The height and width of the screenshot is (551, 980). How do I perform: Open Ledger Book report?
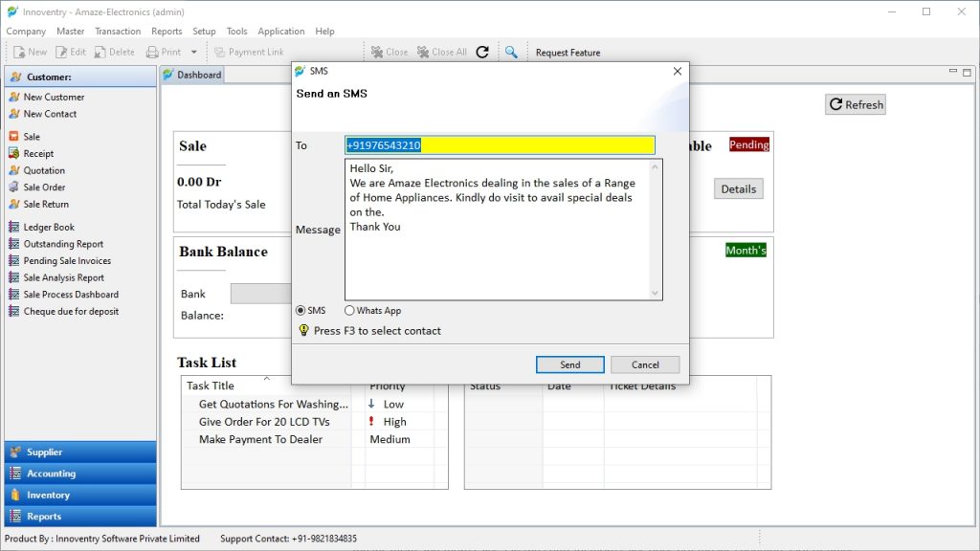point(49,227)
